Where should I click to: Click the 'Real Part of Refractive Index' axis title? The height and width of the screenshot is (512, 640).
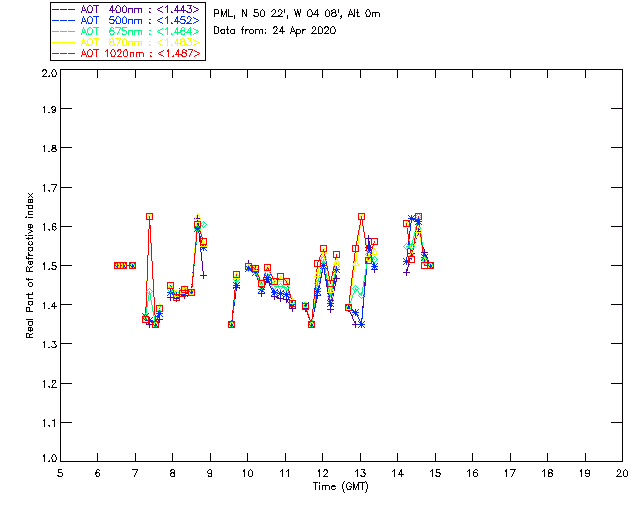click(x=31, y=266)
